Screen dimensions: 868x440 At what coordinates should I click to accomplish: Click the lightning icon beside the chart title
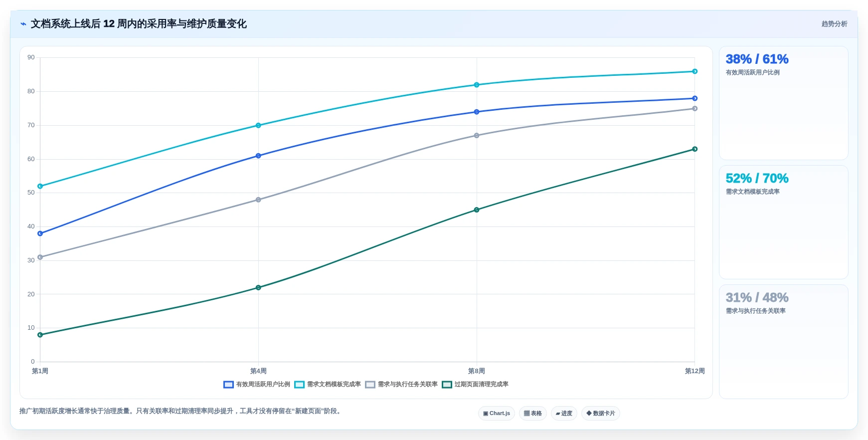[x=23, y=24]
